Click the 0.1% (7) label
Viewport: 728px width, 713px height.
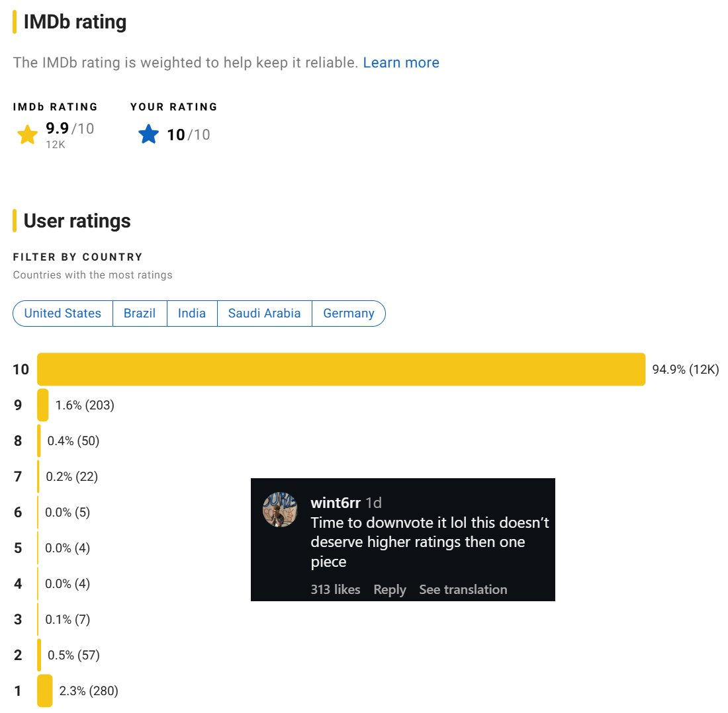point(68,619)
